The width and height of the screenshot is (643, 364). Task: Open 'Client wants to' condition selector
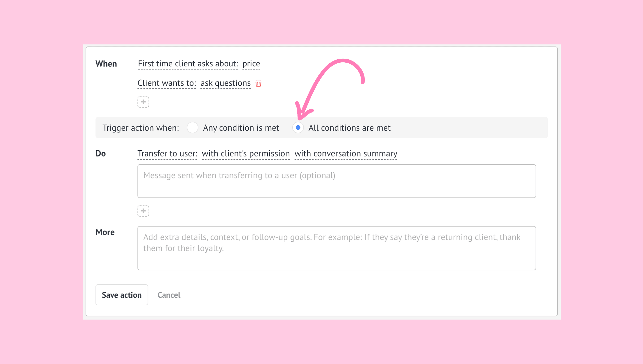tap(166, 83)
